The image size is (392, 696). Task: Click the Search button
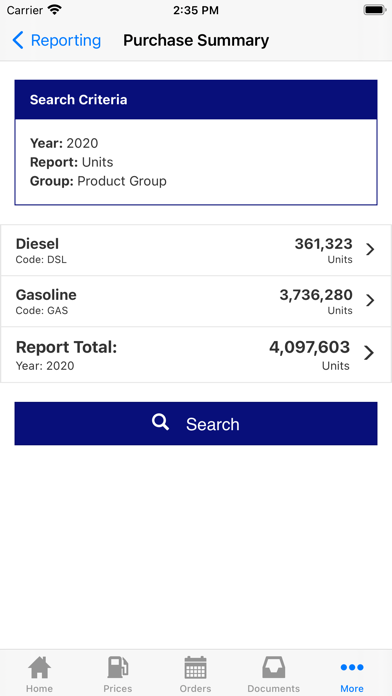pyautogui.click(x=196, y=423)
